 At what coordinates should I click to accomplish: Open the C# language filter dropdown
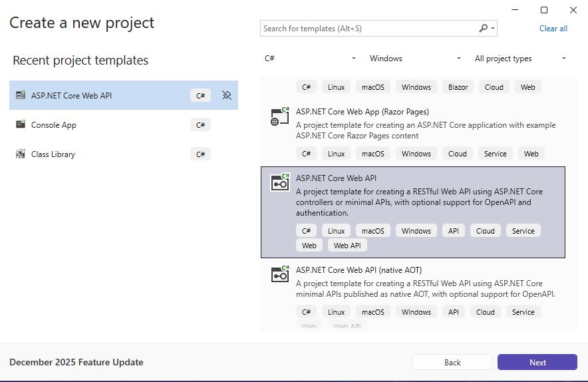click(310, 59)
